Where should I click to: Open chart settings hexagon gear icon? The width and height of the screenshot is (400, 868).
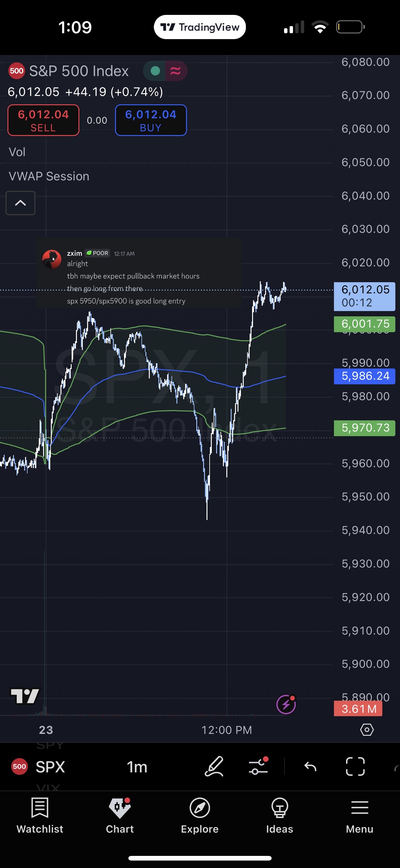[x=367, y=730]
